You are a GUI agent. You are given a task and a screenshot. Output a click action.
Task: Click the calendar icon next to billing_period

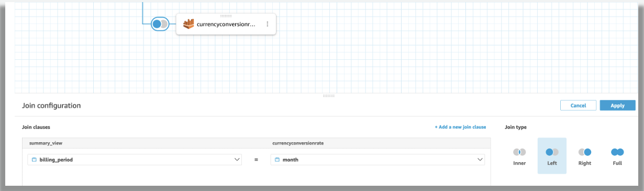[x=34, y=160]
